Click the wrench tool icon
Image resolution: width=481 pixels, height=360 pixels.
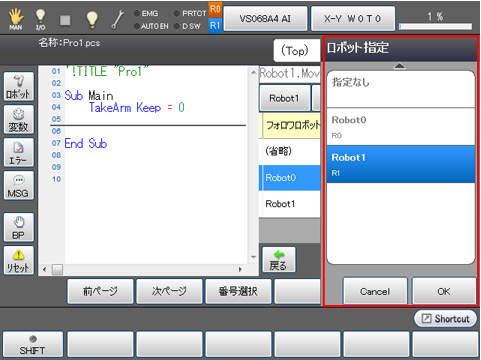pyautogui.click(x=118, y=19)
